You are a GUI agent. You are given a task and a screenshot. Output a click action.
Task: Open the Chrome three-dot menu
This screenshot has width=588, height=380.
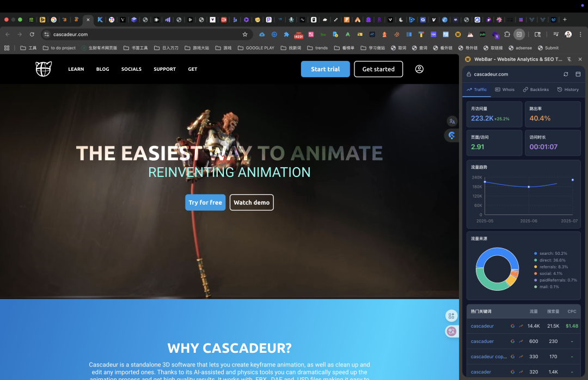point(580,34)
